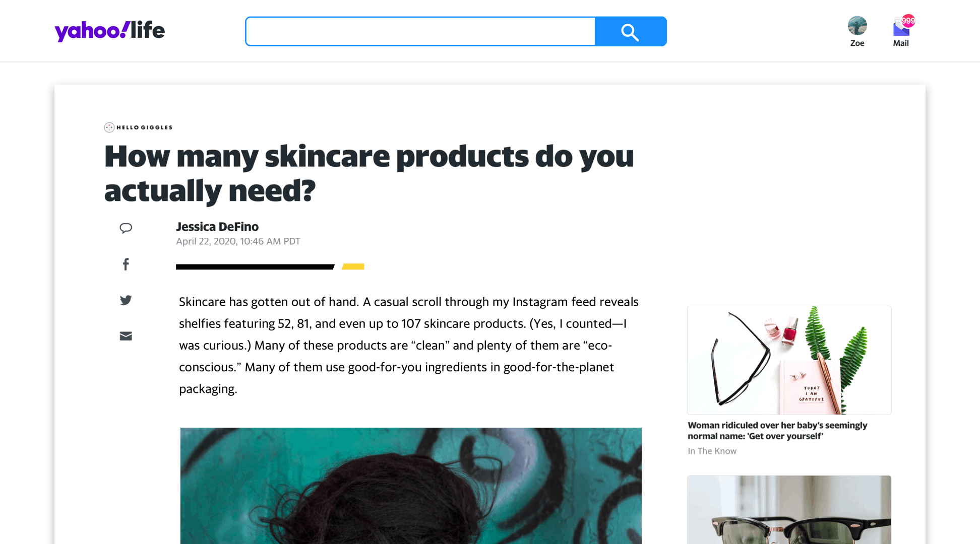Image resolution: width=980 pixels, height=544 pixels.
Task: Click 'In The Know' source label
Action: (x=712, y=451)
